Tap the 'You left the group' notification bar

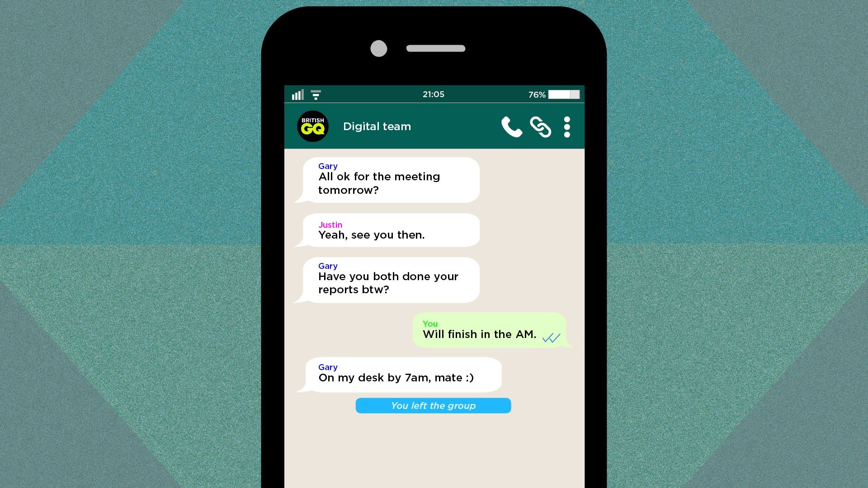point(434,406)
